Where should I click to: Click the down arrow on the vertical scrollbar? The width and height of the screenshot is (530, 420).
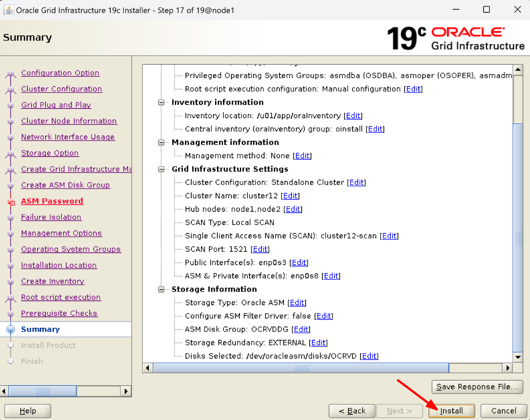click(518, 357)
